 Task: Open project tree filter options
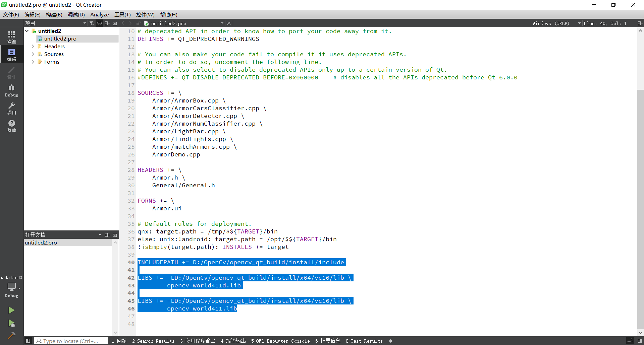point(92,23)
